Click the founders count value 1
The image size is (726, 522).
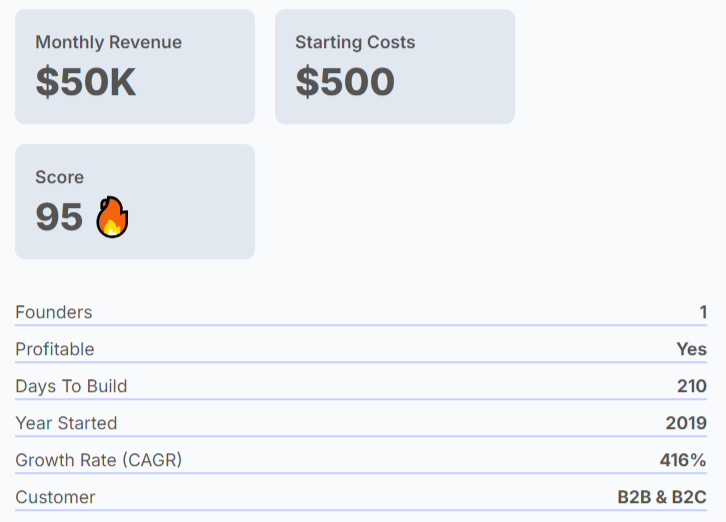(703, 312)
